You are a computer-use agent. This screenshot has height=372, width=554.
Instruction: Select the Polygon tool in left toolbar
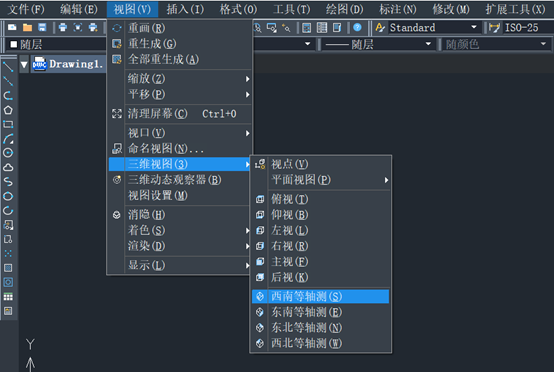pyautogui.click(x=8, y=110)
